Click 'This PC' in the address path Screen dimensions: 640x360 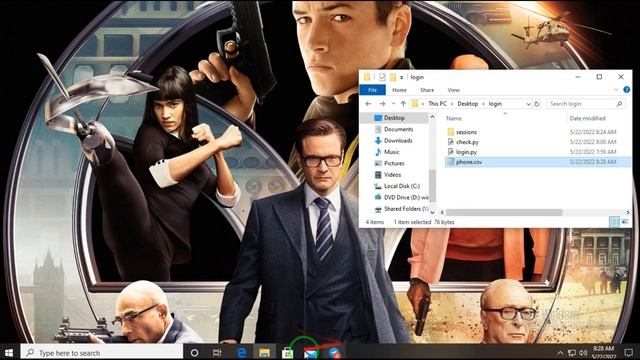click(437, 104)
